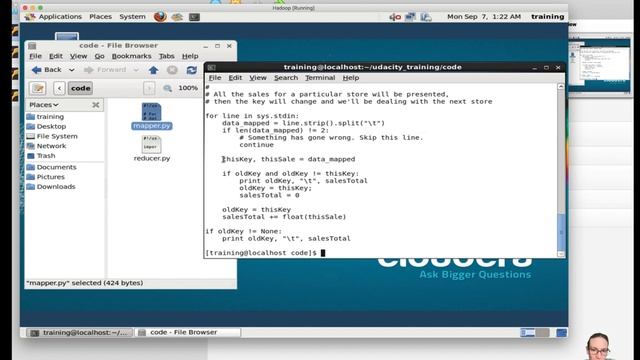Launch Firefox from the top panel

[x=160, y=17]
